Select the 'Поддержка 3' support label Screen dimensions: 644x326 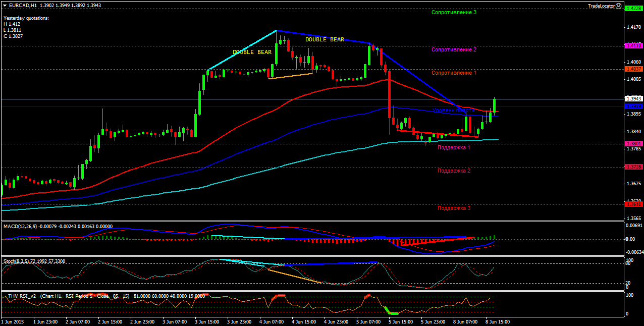click(454, 208)
